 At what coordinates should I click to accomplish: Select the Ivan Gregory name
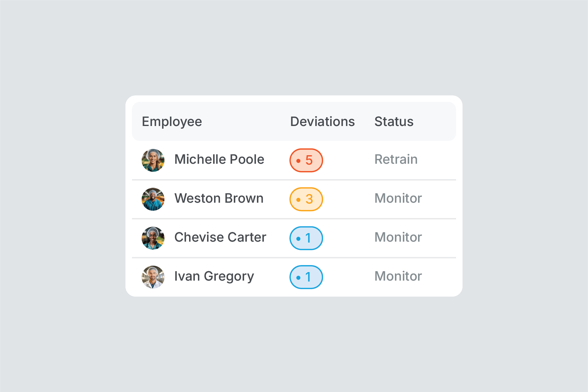[214, 277]
